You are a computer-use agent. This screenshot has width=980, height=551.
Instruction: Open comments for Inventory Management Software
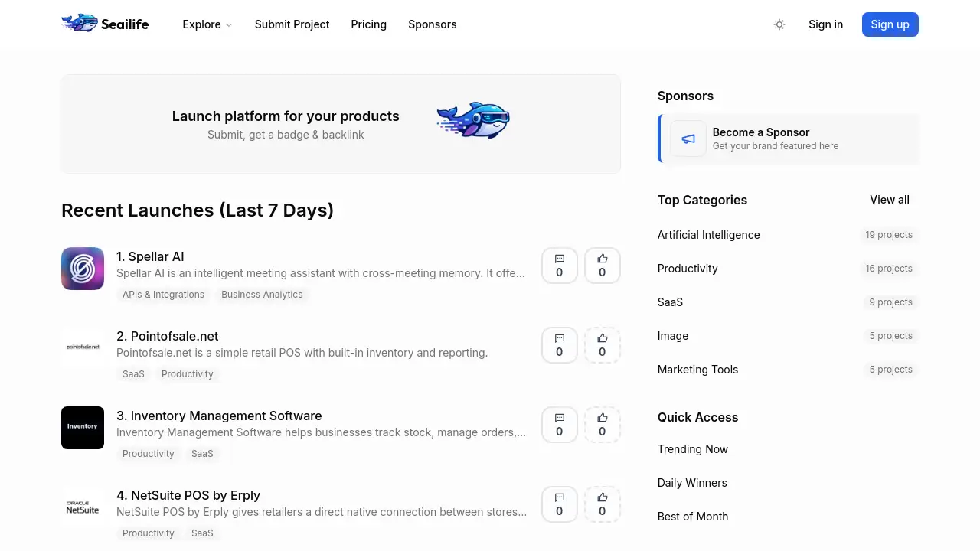(560, 425)
